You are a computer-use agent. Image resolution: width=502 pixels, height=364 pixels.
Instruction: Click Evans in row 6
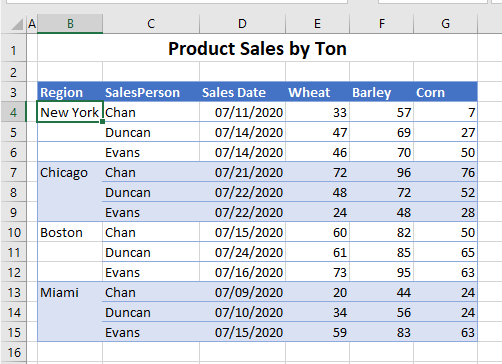click(151, 152)
